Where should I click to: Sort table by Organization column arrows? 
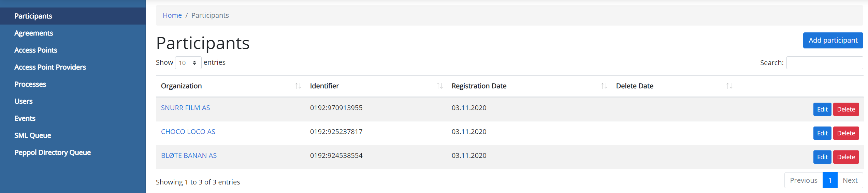(x=298, y=86)
